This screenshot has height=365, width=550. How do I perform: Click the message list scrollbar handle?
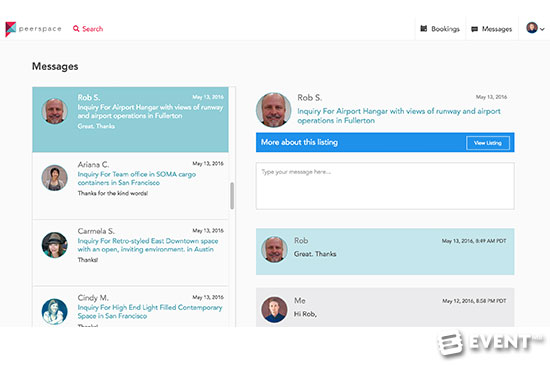[232, 196]
